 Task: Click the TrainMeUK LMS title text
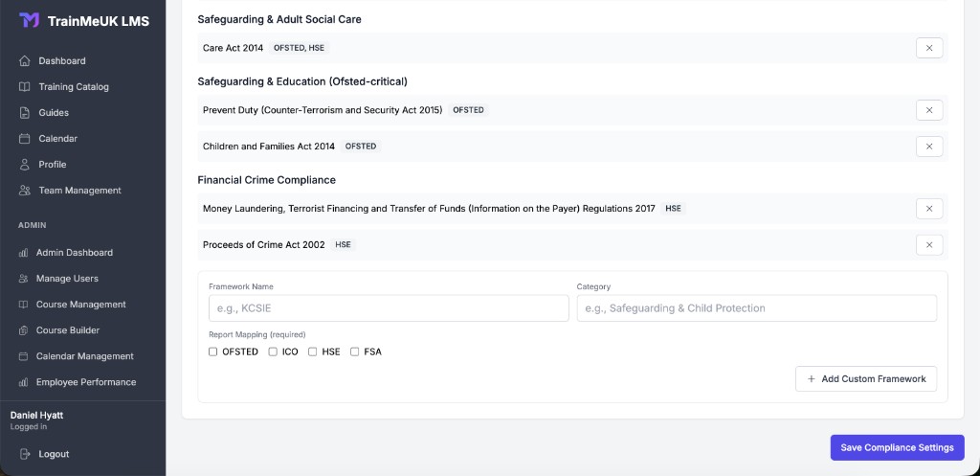tap(99, 21)
